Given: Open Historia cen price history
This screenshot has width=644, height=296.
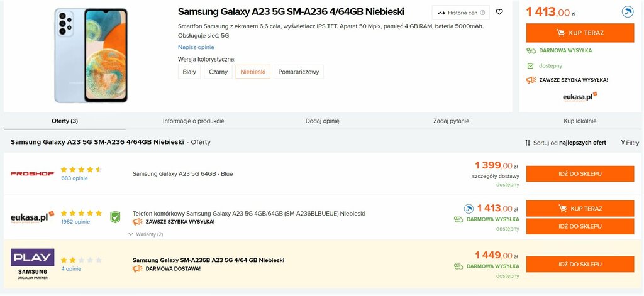Looking at the screenshot, I should (x=461, y=13).
